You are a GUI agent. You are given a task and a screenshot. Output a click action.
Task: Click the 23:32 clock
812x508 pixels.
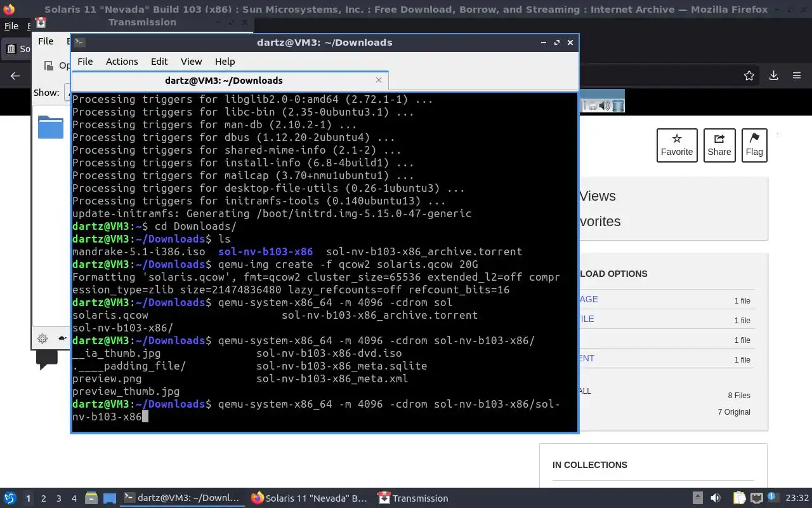pos(797,498)
